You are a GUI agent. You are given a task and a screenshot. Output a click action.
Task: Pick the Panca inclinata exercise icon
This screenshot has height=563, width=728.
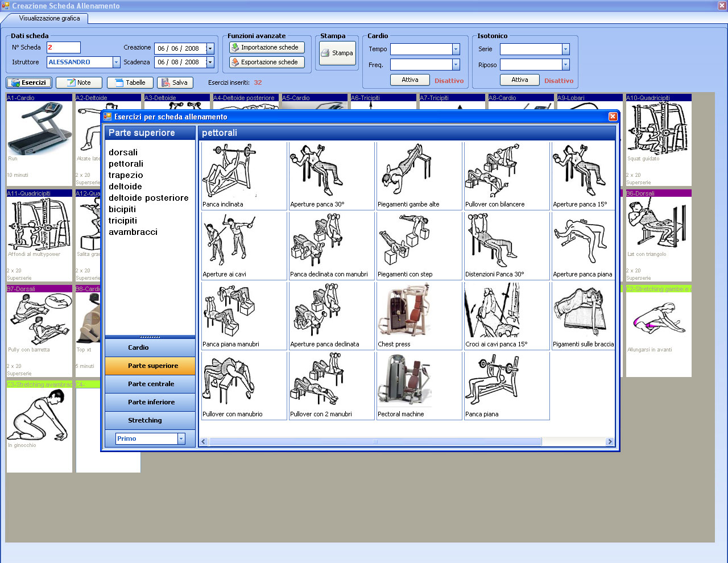pos(229,172)
